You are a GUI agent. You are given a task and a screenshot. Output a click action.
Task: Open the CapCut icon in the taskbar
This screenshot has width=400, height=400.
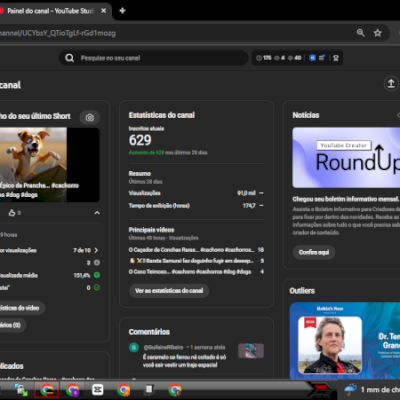click(98, 389)
